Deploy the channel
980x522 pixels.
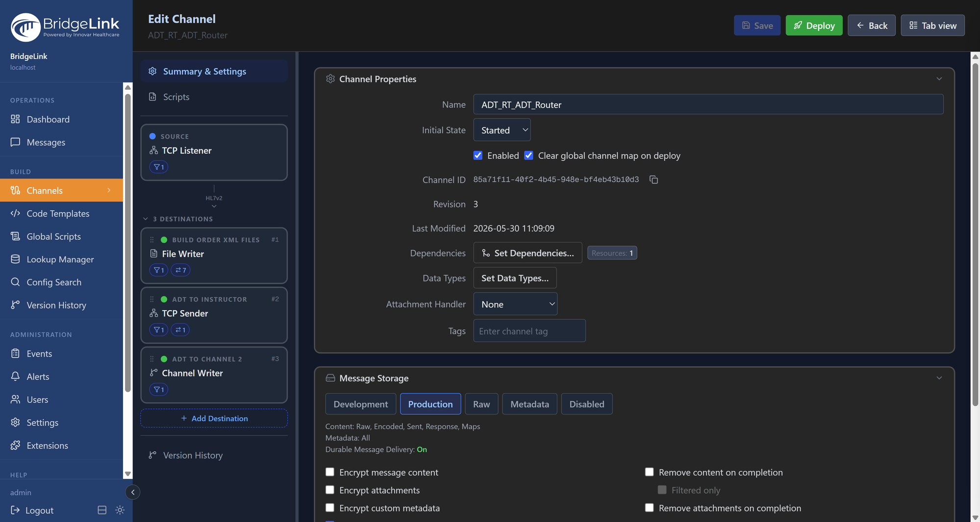[814, 25]
